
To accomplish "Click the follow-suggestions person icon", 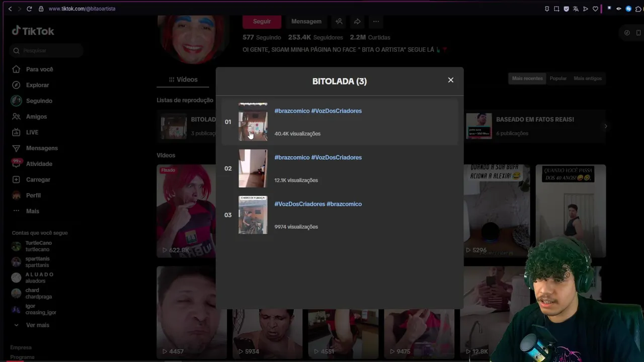I will tap(339, 22).
